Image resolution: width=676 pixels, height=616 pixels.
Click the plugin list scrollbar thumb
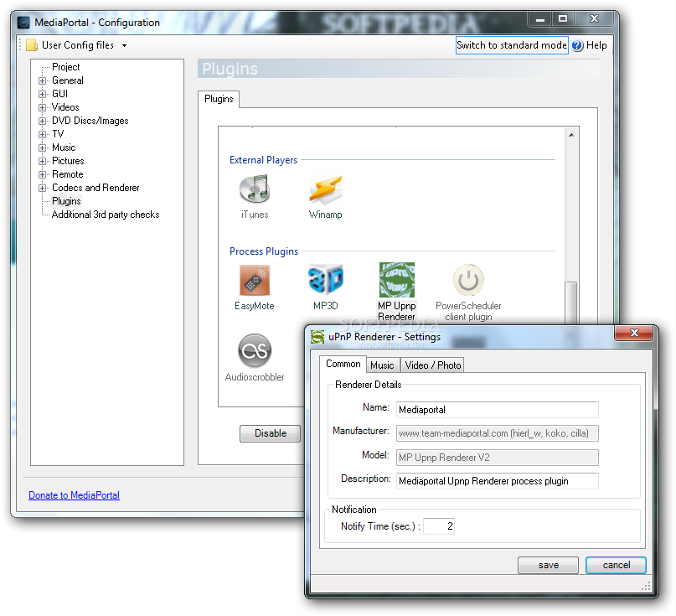571,303
